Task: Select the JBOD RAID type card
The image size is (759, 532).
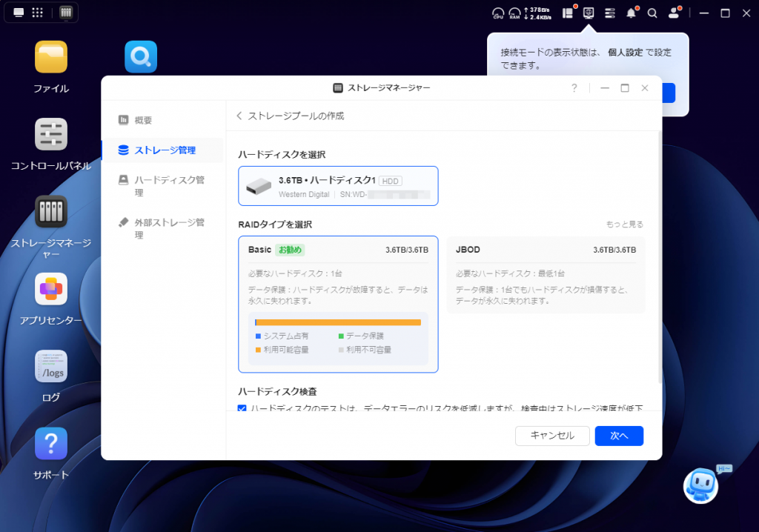Action: pyautogui.click(x=546, y=274)
